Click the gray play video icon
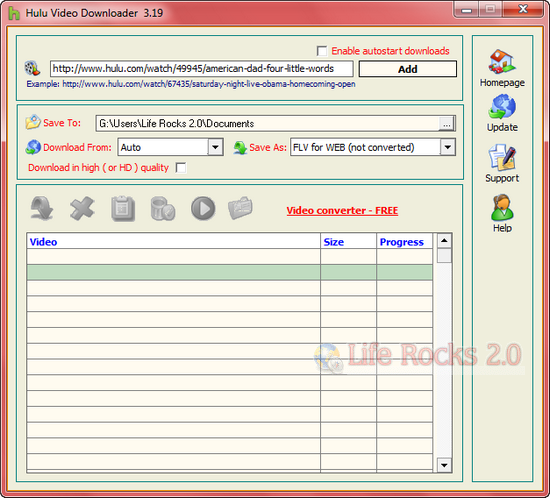Screen dimensions: 550x498 [203, 208]
